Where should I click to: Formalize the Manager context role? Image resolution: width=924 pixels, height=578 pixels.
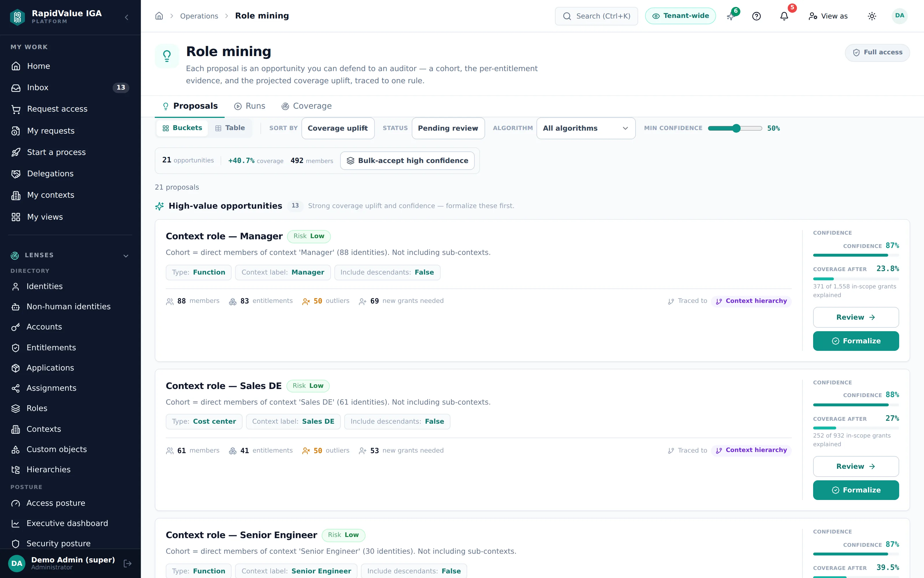856,341
